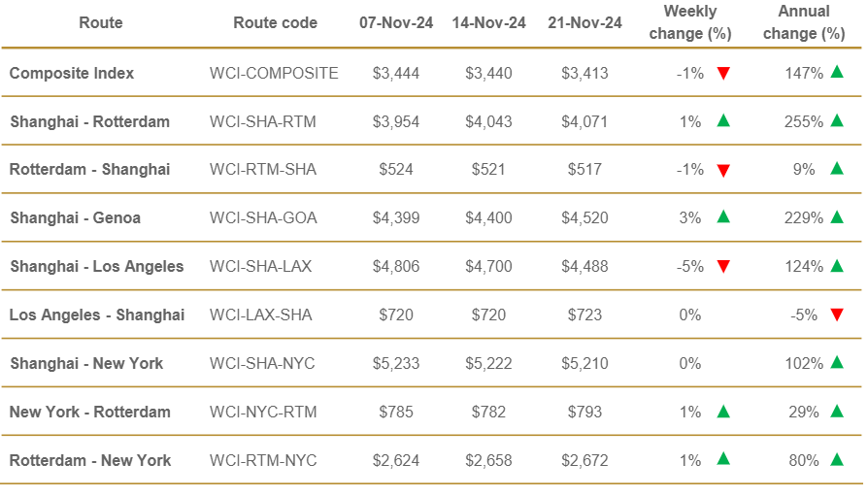Select the Composite Index row label
Image resolution: width=868 pixels, height=497 pixels.
click(72, 73)
